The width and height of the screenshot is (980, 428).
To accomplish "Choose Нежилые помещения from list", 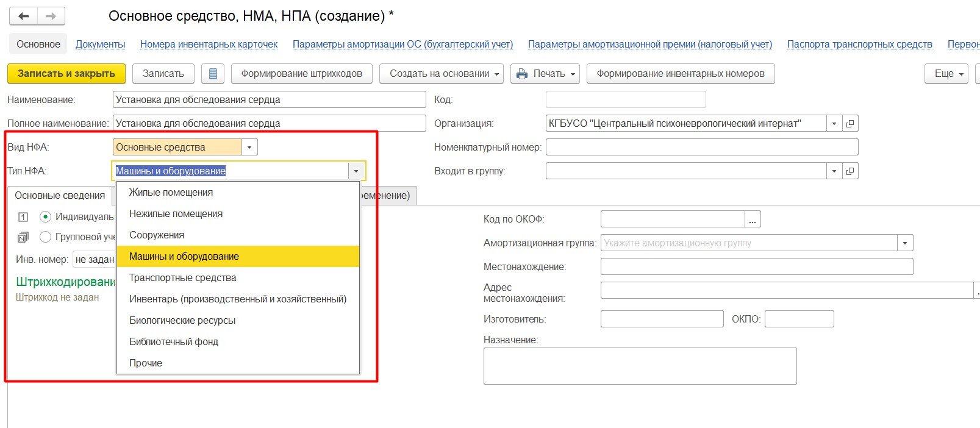I will [238, 214].
